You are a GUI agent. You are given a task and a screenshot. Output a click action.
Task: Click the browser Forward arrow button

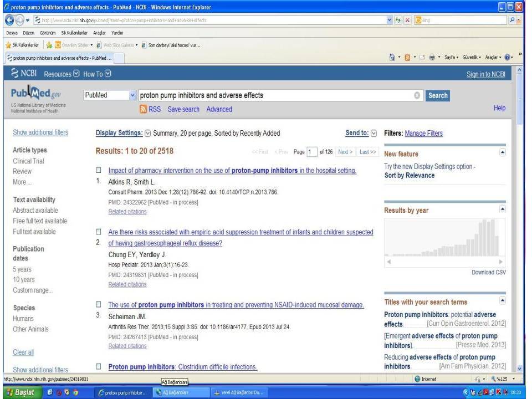[x=20, y=21]
